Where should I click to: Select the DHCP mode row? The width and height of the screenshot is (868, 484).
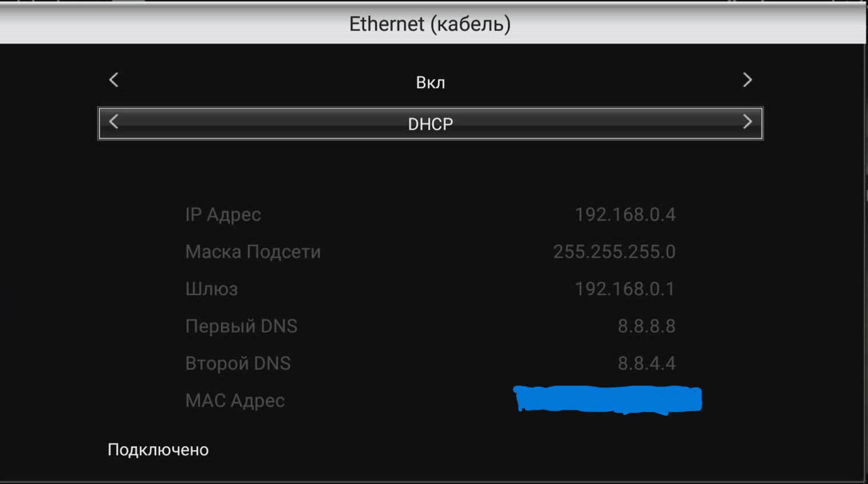430,123
